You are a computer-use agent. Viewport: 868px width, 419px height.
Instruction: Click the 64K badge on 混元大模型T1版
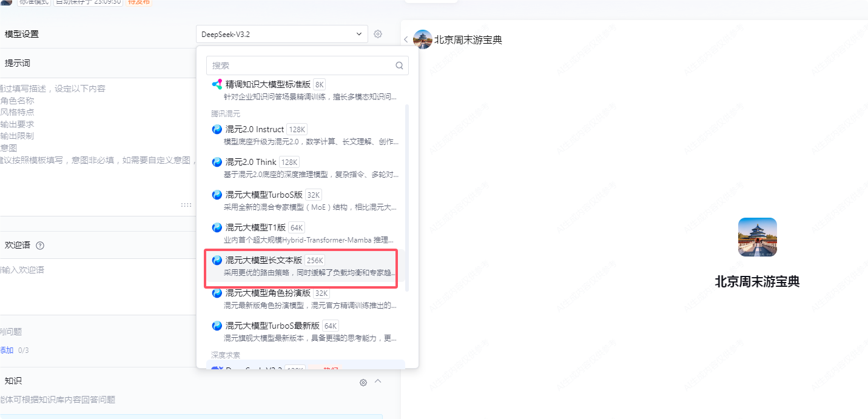click(x=296, y=227)
